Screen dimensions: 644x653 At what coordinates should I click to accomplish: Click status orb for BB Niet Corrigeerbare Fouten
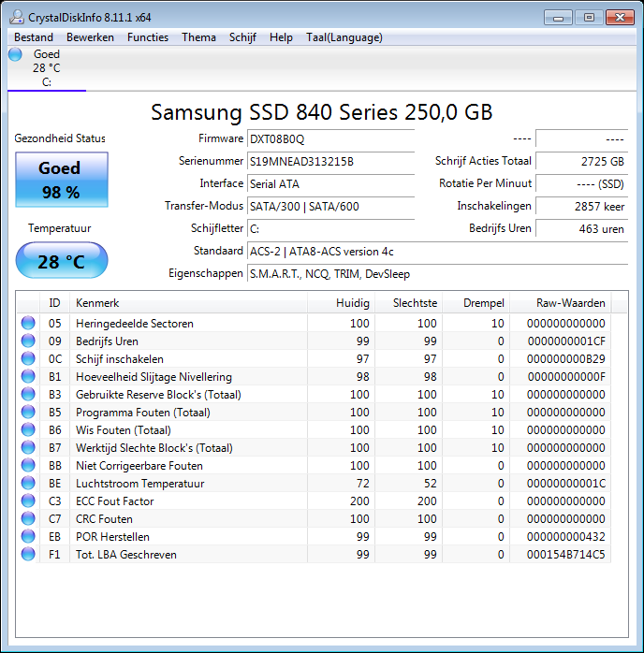28,465
